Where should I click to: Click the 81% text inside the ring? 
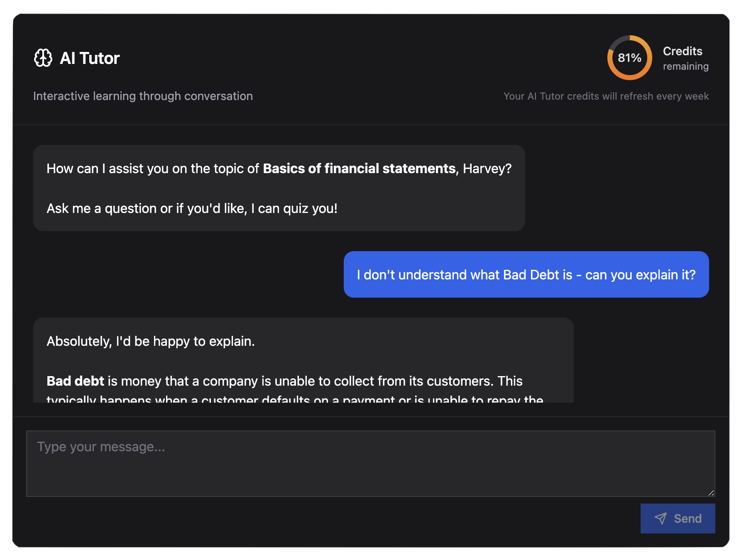[x=629, y=58]
